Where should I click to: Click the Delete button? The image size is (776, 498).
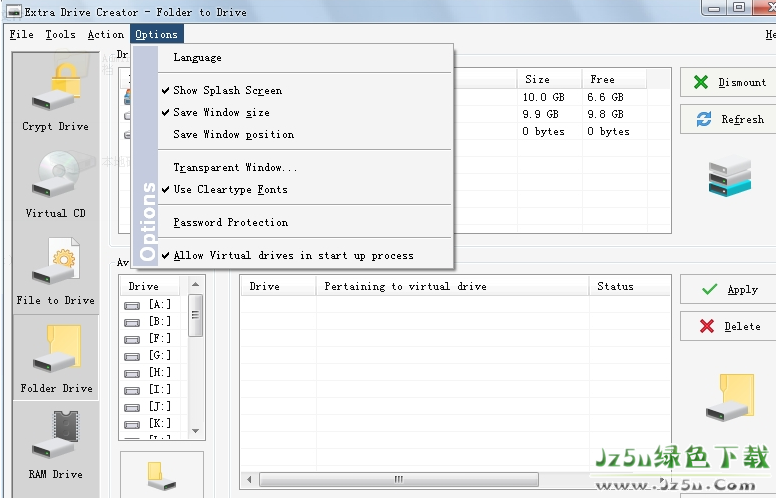(x=729, y=326)
